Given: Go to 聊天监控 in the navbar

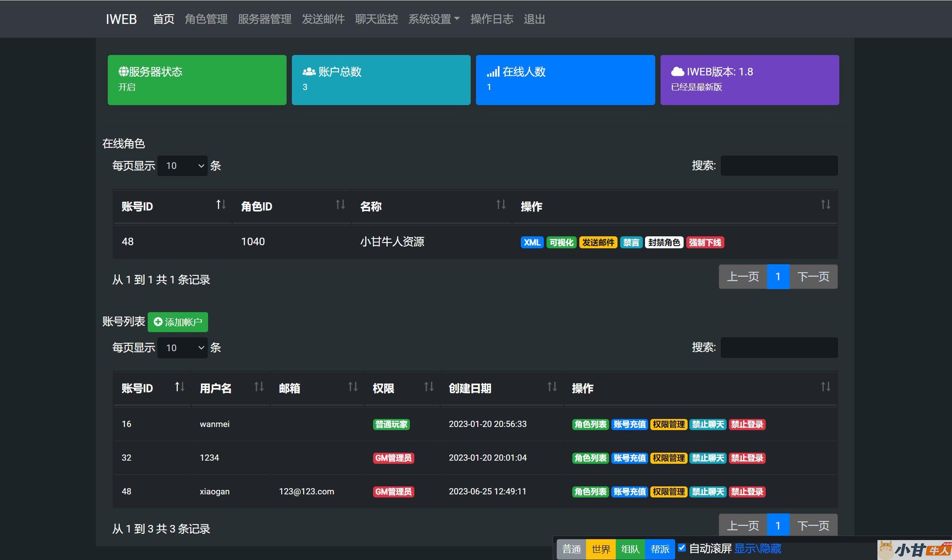Looking at the screenshot, I should coord(376,19).
